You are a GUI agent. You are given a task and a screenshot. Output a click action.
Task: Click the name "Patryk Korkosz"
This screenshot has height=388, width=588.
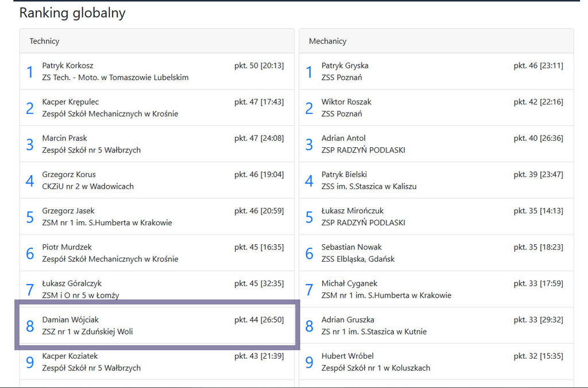coord(68,66)
